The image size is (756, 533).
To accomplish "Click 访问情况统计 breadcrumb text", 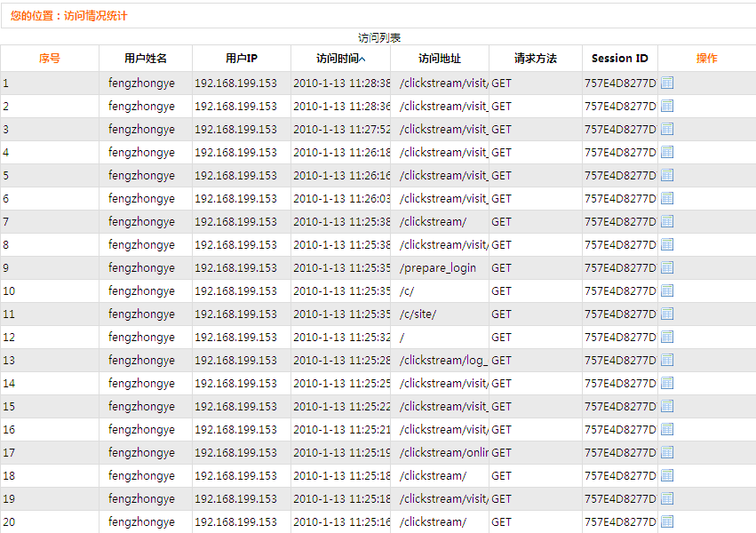I will click(x=101, y=15).
